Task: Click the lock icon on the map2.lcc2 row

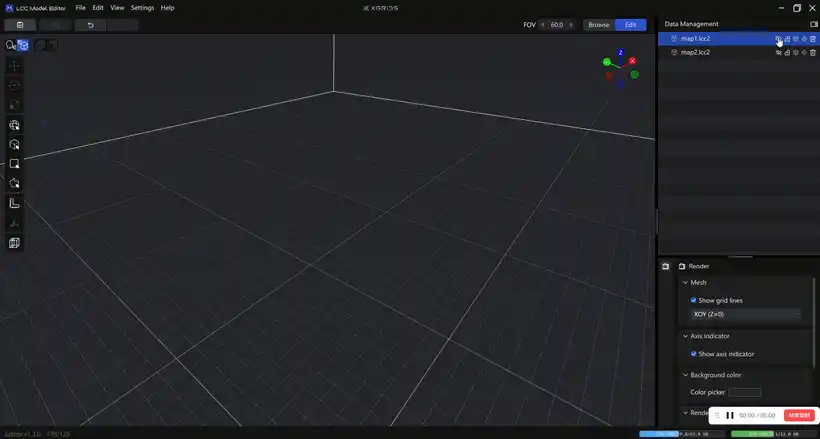Action: click(787, 52)
